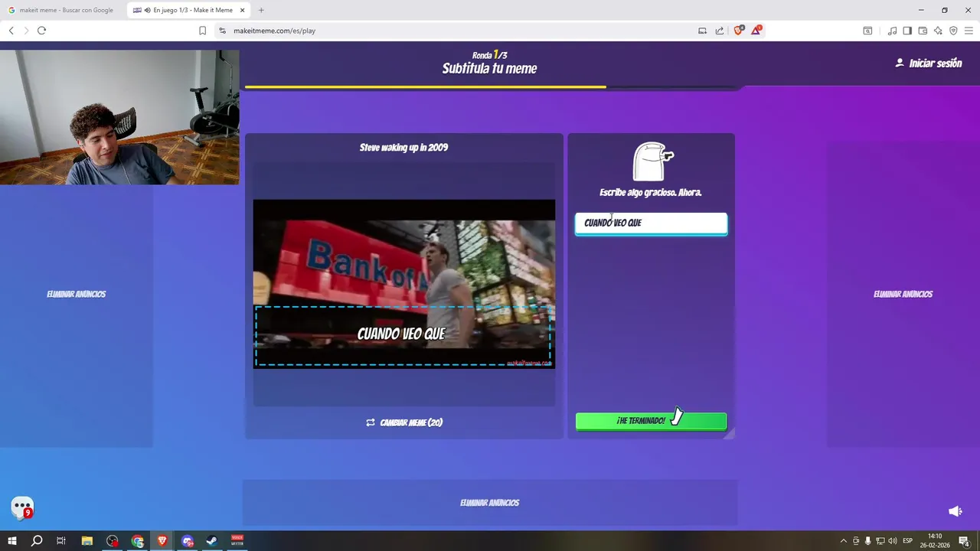The width and height of the screenshot is (980, 551).
Task: Toggle the browser sidebar panel icon
Action: (x=907, y=31)
